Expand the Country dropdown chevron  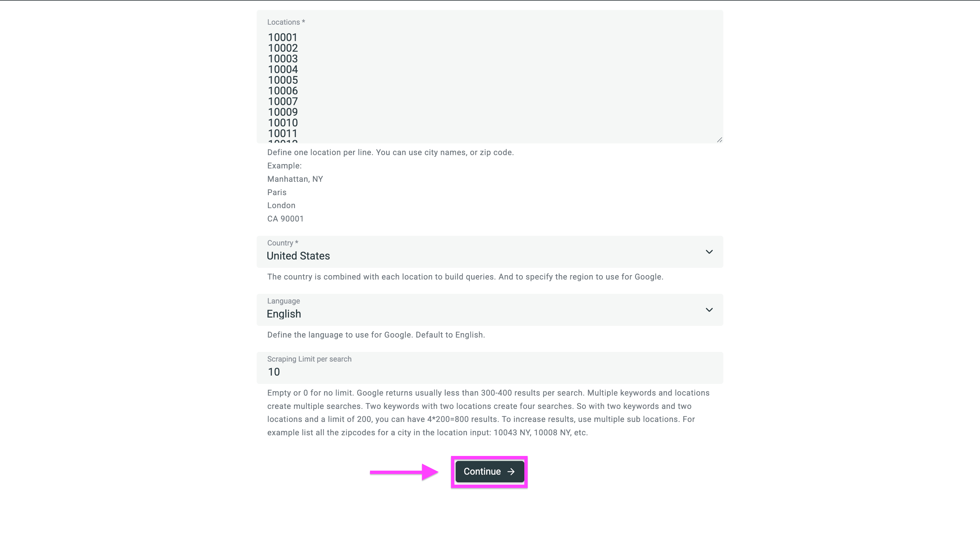[709, 251]
